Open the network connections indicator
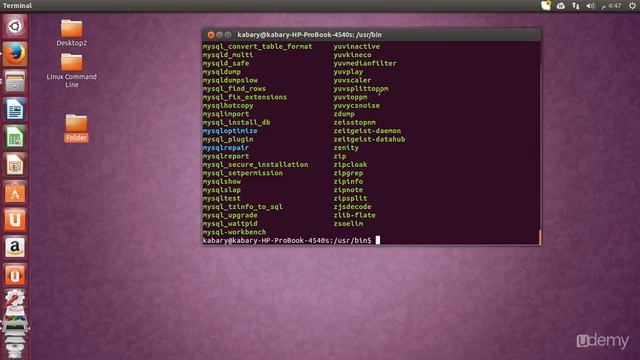Viewport: 640px width, 360px height. 576,6
